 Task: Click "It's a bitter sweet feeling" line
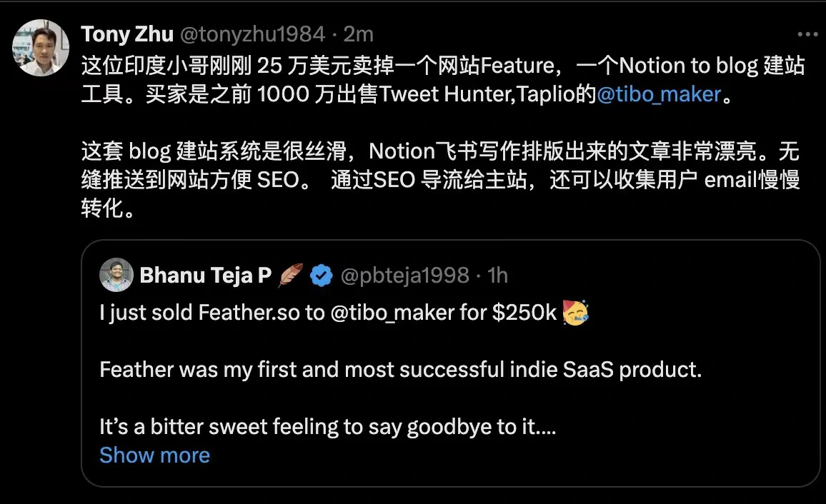coord(327,427)
